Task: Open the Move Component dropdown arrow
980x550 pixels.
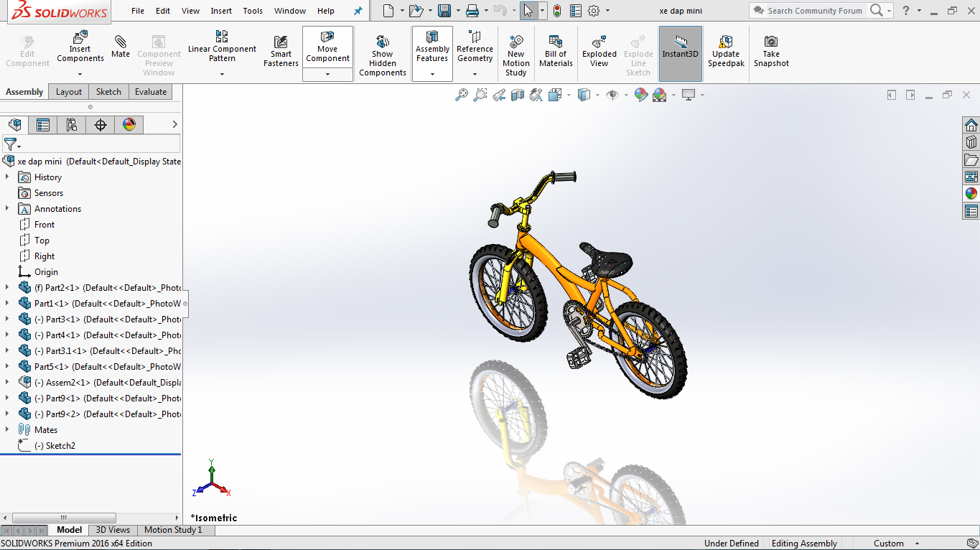Action: pos(327,74)
